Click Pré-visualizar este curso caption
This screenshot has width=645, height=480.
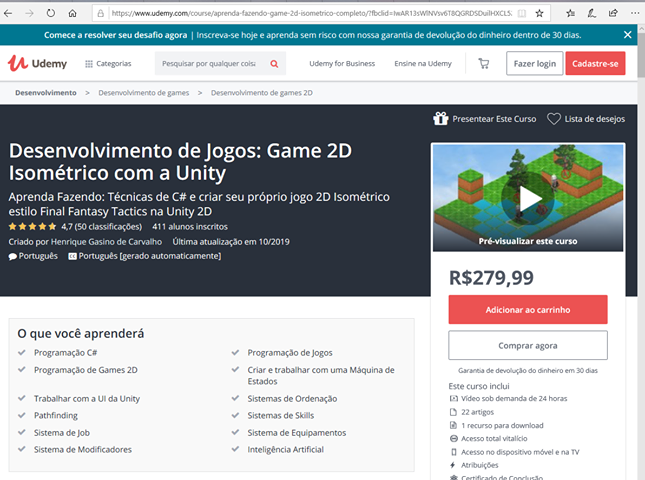[528, 241]
